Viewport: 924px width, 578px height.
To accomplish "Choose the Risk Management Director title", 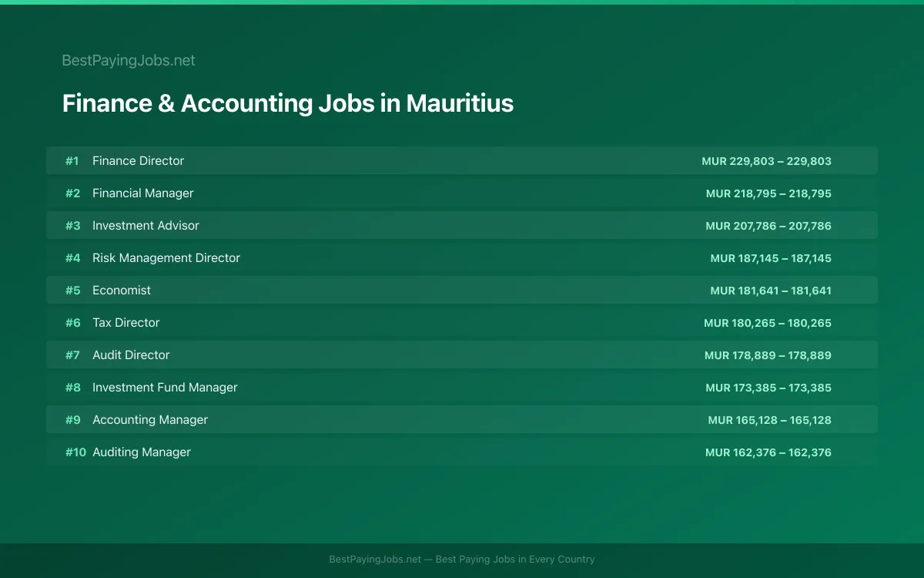I will (x=166, y=258).
